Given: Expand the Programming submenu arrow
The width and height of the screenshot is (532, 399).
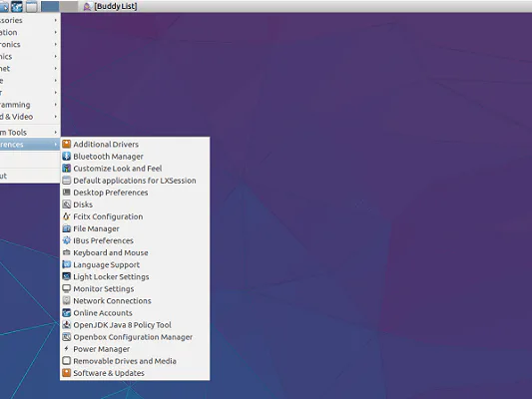Looking at the screenshot, I should [55, 105].
